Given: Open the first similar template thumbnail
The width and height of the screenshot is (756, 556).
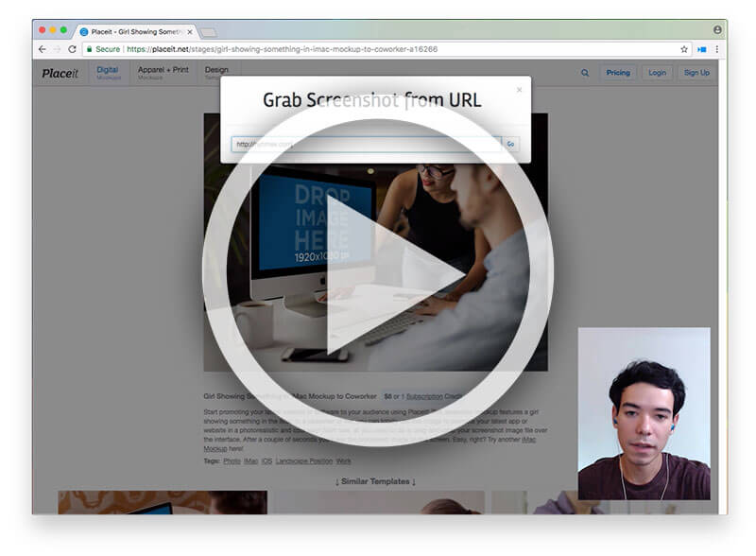Looking at the screenshot, I should [163, 502].
